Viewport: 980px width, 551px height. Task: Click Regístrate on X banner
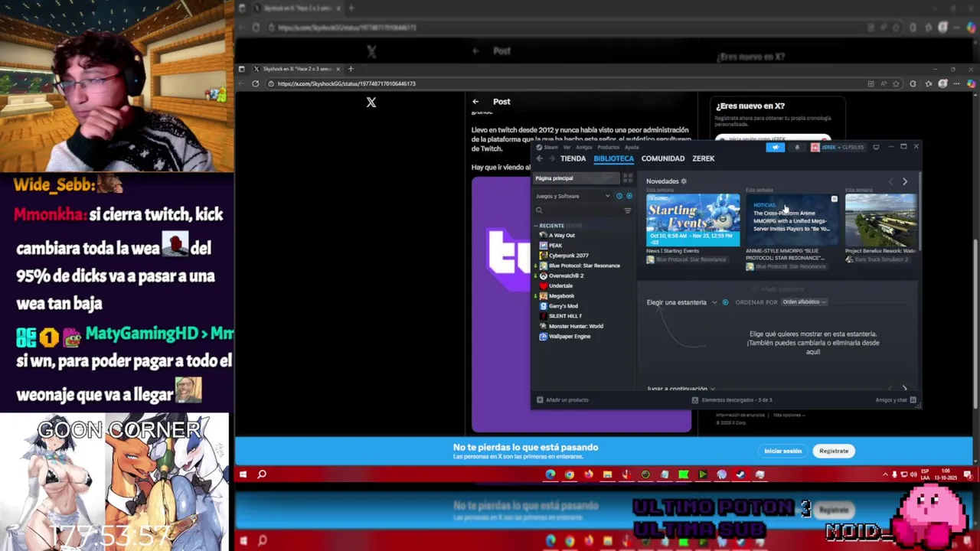coord(834,451)
